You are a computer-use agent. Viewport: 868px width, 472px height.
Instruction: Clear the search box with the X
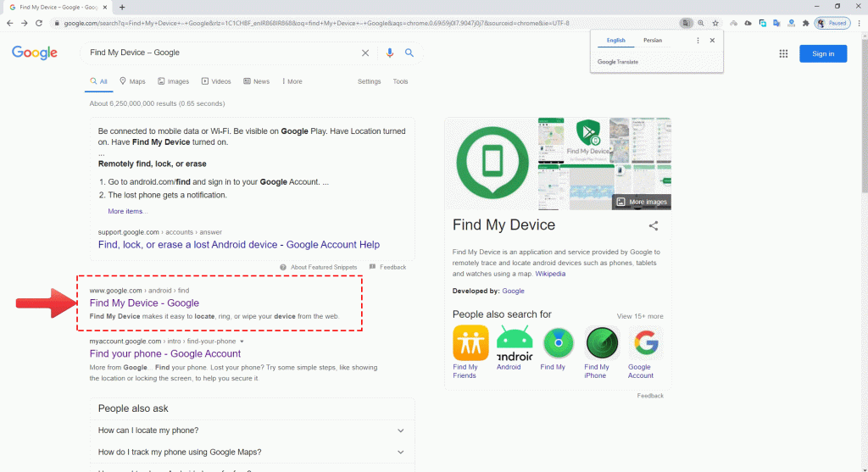(365, 53)
